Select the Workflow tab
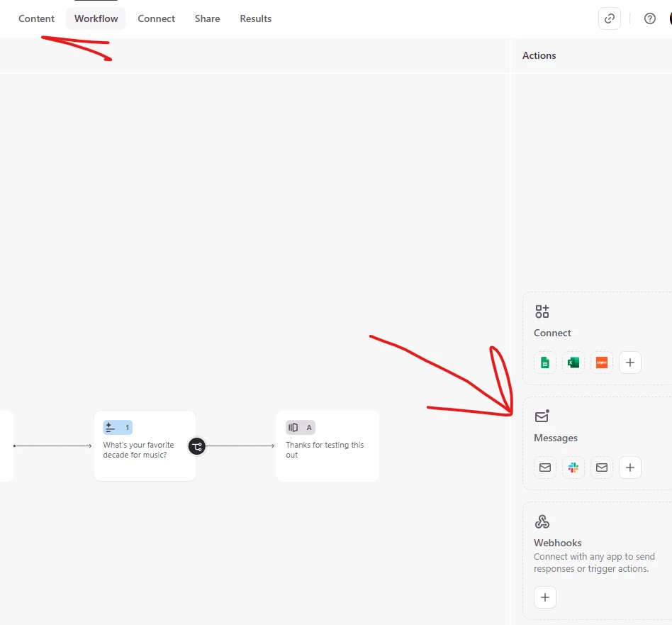 tap(96, 18)
